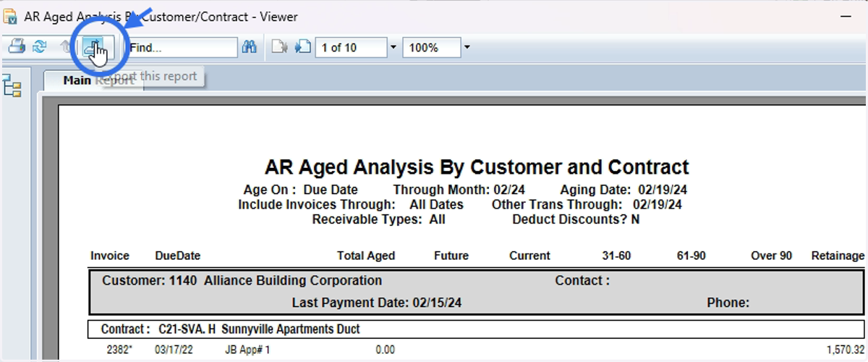This screenshot has width=868, height=362.
Task: Click the Current column header
Action: (x=529, y=256)
